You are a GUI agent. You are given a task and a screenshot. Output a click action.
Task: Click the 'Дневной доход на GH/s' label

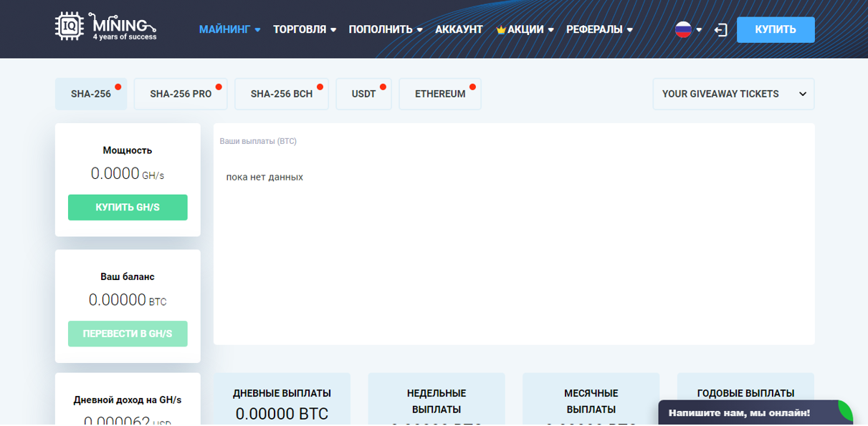(128, 400)
